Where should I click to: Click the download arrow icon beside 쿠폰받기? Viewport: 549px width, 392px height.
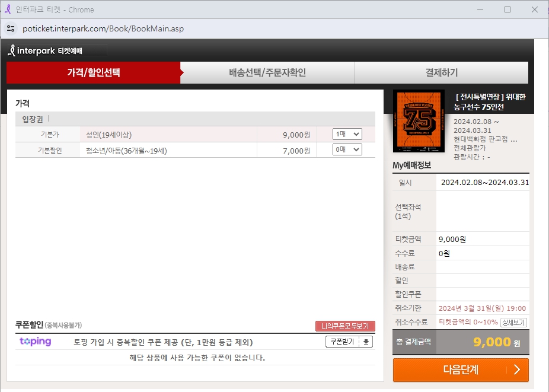pyautogui.click(x=366, y=342)
